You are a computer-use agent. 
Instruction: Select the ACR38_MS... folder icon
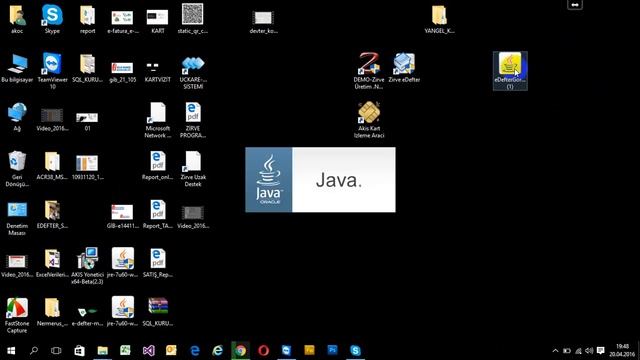tap(52, 165)
